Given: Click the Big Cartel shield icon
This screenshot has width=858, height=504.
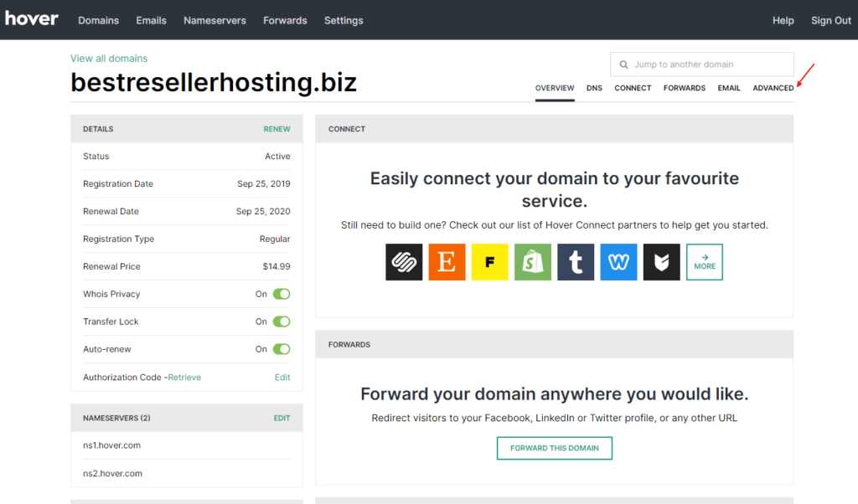Looking at the screenshot, I should point(661,261).
